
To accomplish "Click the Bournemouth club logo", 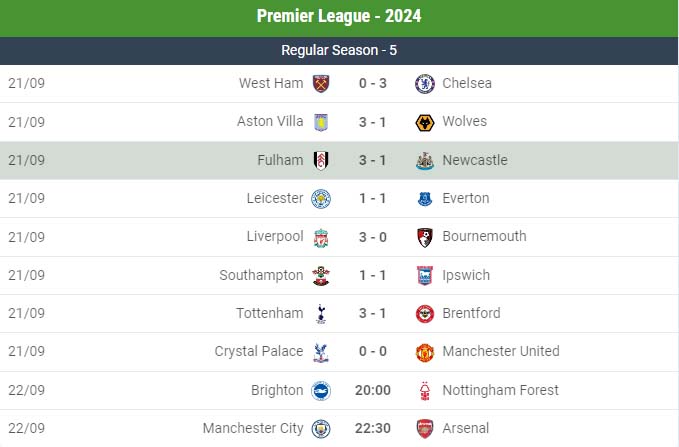I will coord(425,237).
